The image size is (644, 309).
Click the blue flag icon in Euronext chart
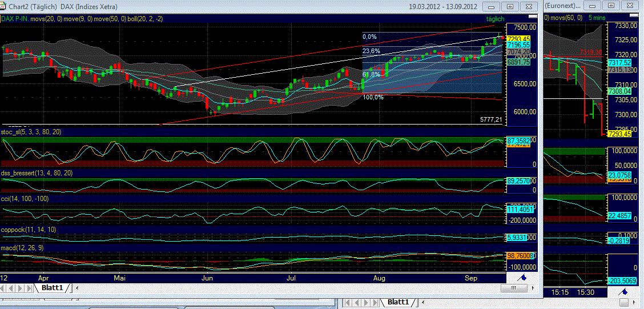[x=623, y=292]
